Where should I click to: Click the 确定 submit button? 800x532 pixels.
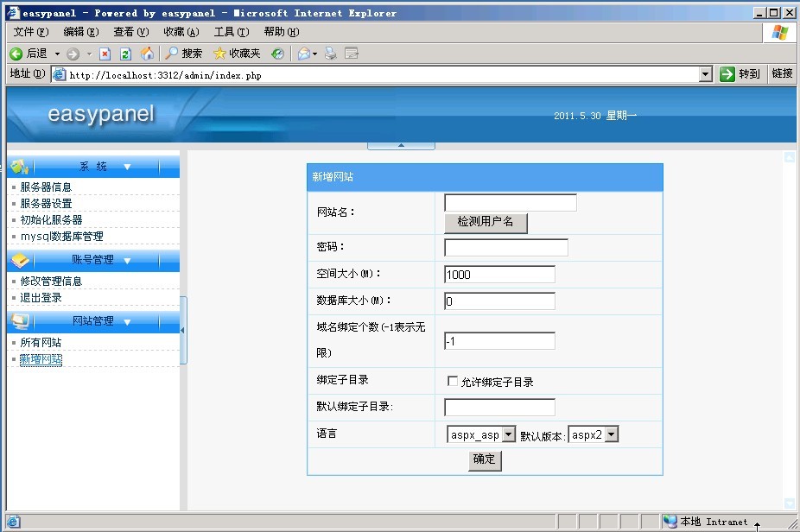tap(485, 460)
